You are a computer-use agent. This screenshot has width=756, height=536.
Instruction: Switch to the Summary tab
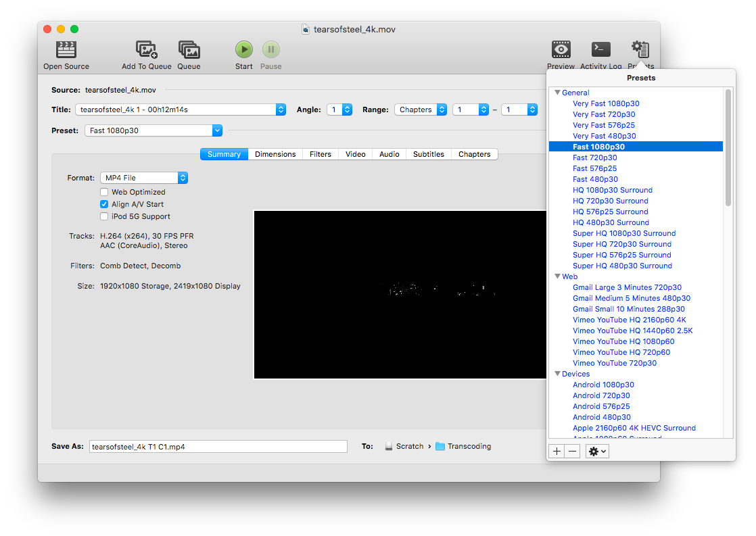click(x=225, y=154)
